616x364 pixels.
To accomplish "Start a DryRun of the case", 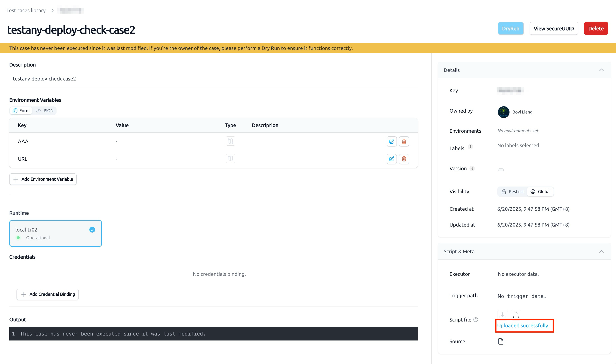I will 511,28.
